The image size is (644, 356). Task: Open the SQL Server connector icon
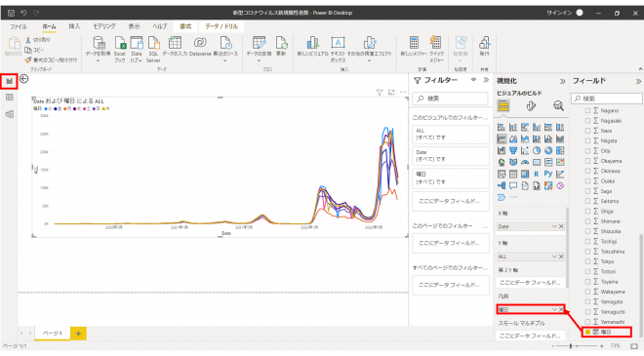tap(153, 49)
